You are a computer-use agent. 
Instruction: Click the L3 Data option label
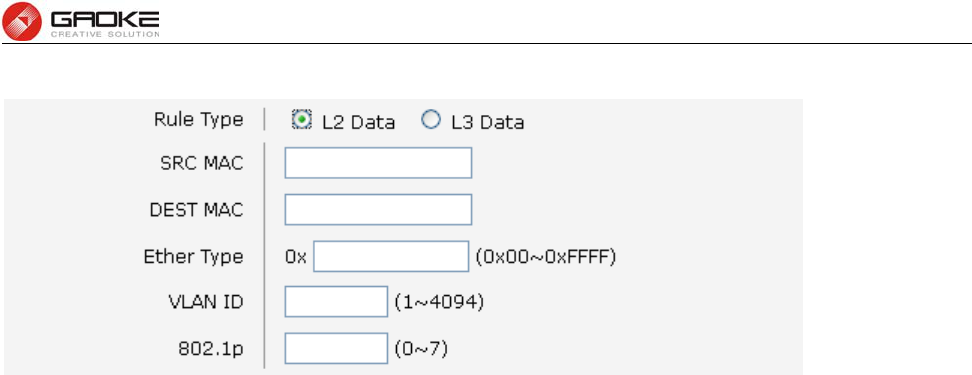[487, 123]
